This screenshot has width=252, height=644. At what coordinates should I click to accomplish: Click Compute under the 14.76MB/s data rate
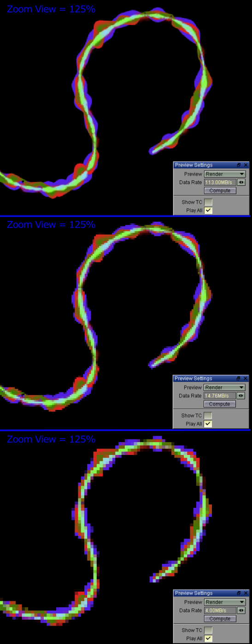click(220, 404)
